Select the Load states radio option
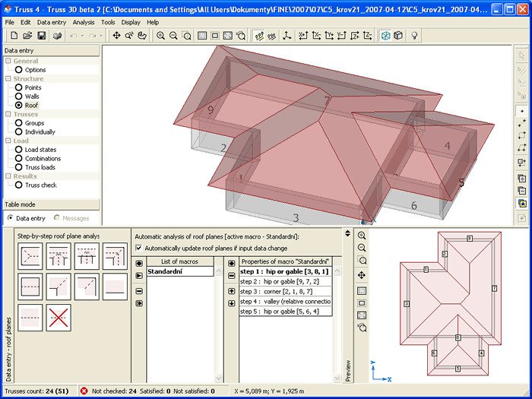Screen dimensions: 532x399 pyautogui.click(x=19, y=150)
